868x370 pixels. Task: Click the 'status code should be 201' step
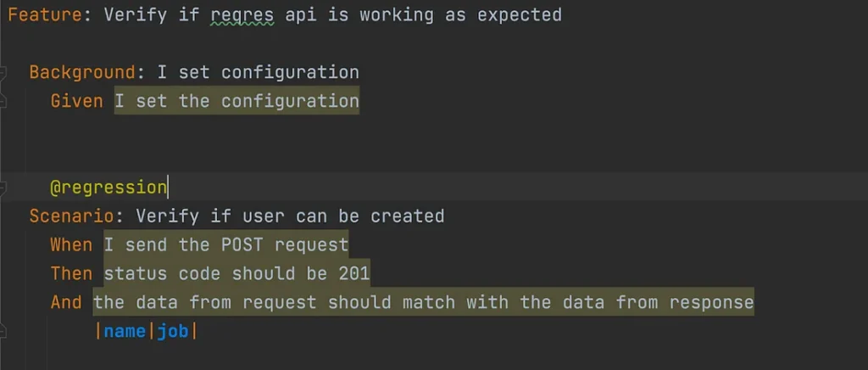click(236, 273)
